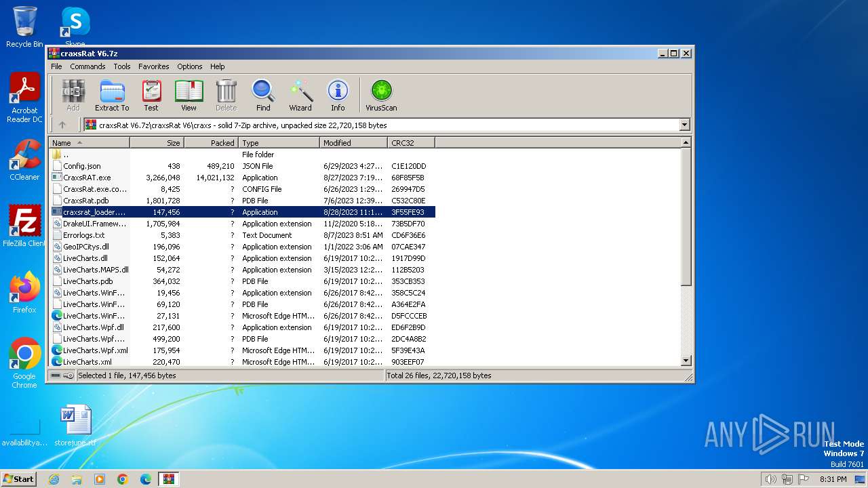868x488 pixels.
Task: Go up one folder level arrow
Action: coord(62,125)
